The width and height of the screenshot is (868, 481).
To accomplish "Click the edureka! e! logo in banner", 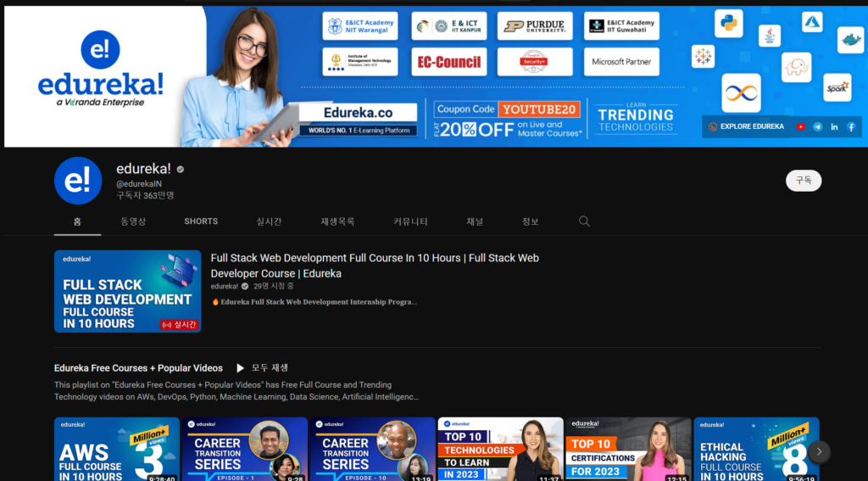I will click(x=100, y=50).
